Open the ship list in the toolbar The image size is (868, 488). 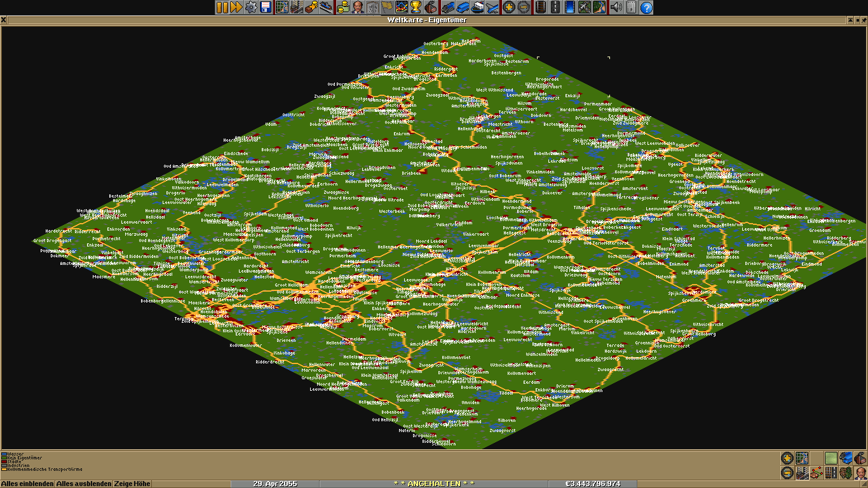coord(477,8)
